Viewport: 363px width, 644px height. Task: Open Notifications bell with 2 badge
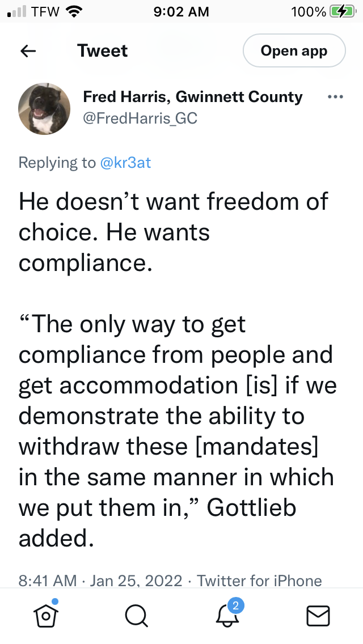pos(227,615)
